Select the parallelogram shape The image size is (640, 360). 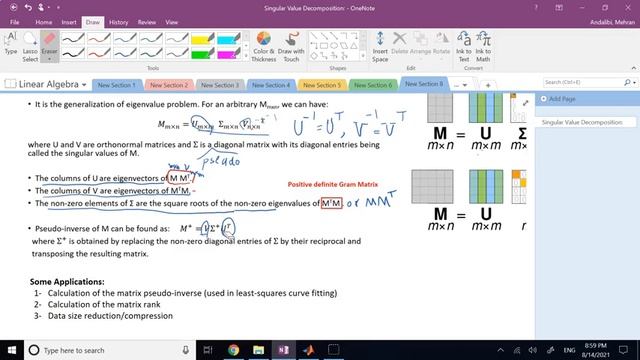pos(344,46)
